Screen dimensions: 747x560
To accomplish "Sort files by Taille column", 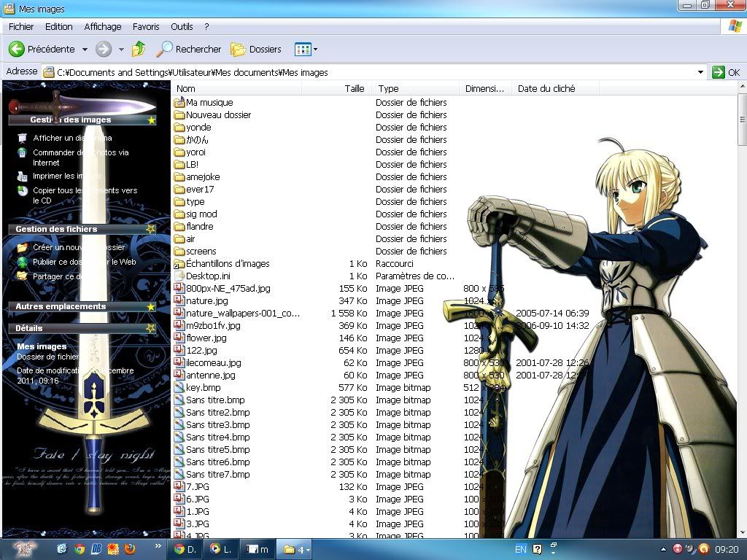I will coord(355,88).
